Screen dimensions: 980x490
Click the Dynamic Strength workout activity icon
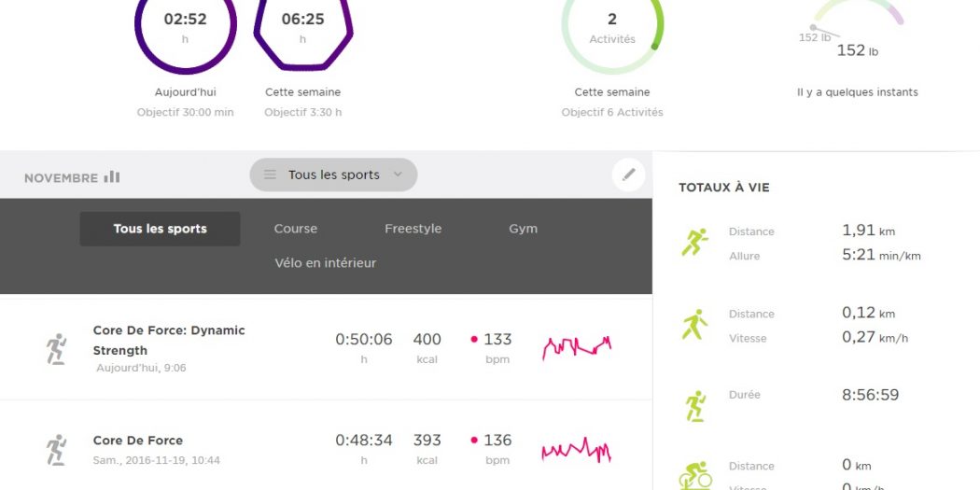(56, 348)
